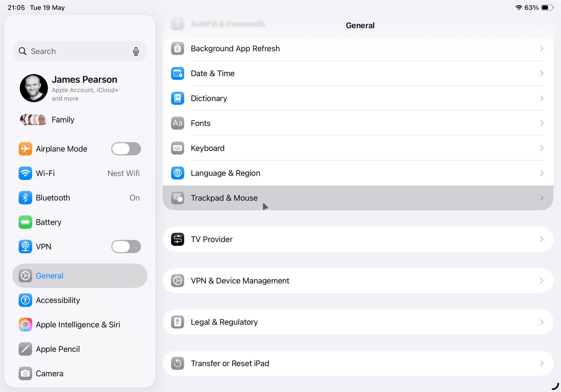
Task: Tap the Fonts Aa icon
Action: [x=178, y=123]
